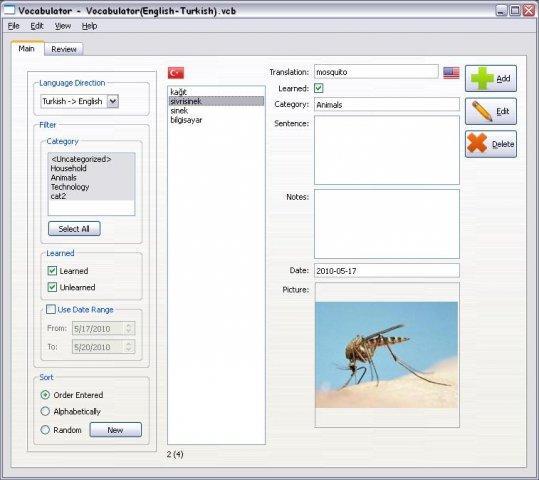
Task: Select Order Entered sort option
Action: [x=45, y=395]
